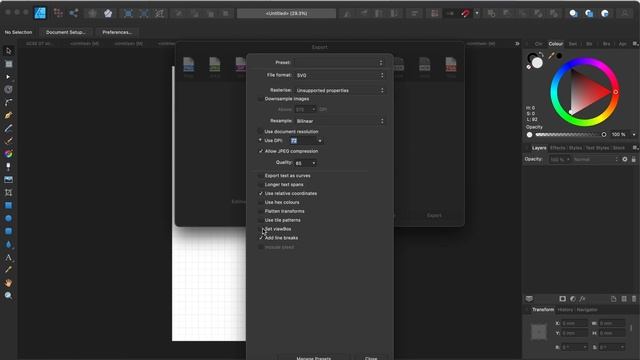Click the delete layer trash icon
Viewport: 640px width, 360px height.
coord(634,299)
